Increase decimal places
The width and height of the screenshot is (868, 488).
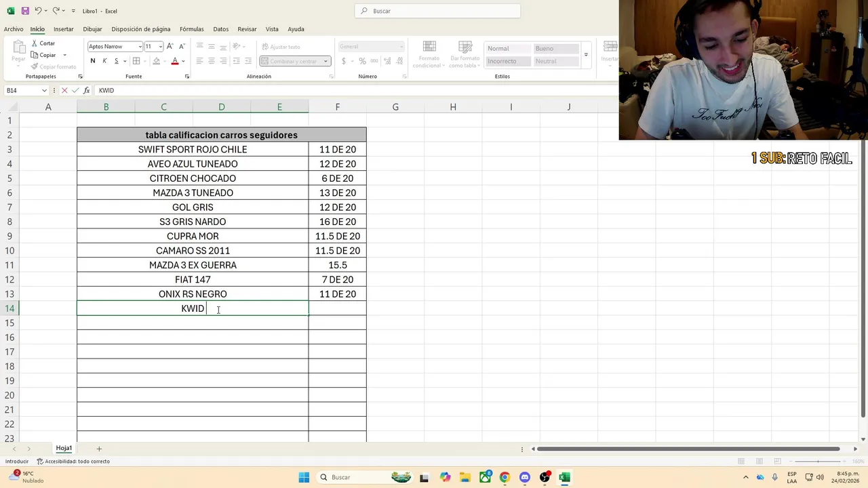(x=389, y=61)
